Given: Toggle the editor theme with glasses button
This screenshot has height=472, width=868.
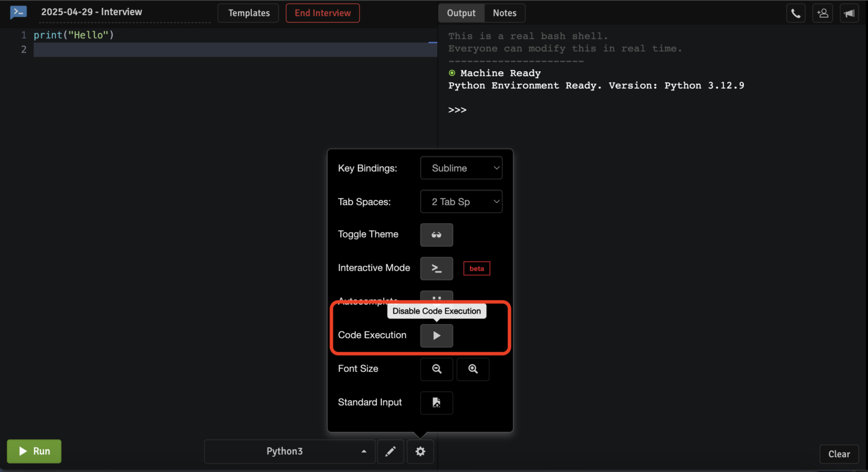Looking at the screenshot, I should 436,235.
